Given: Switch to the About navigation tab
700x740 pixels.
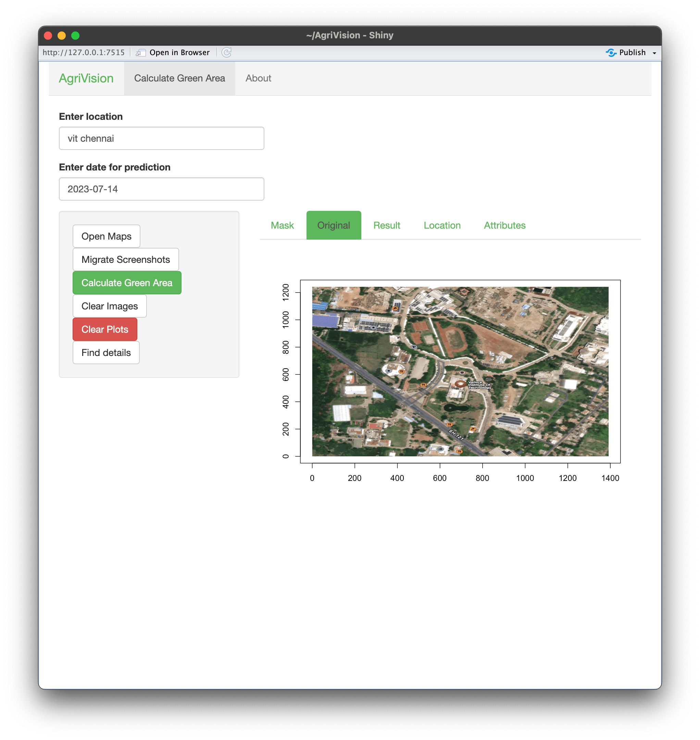Looking at the screenshot, I should click(258, 78).
